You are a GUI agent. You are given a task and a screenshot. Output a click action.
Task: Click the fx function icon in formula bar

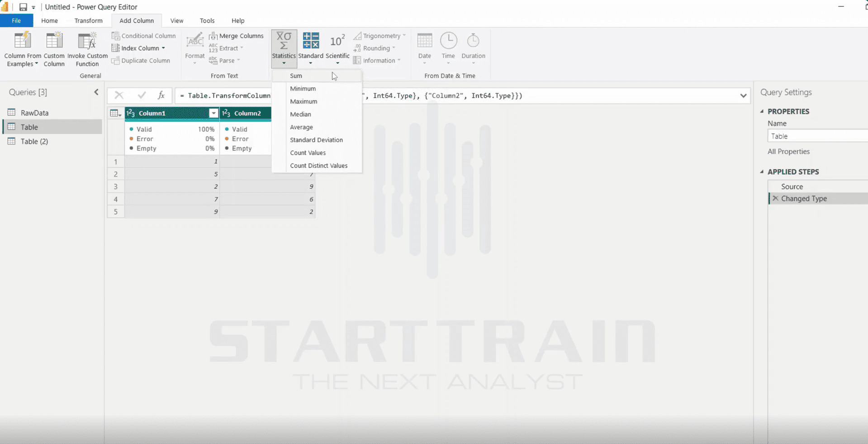tap(161, 95)
